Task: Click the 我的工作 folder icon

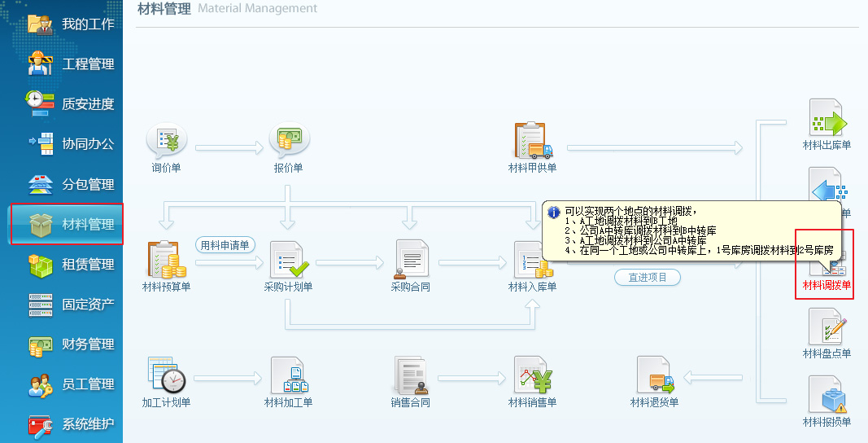Action: coord(40,24)
